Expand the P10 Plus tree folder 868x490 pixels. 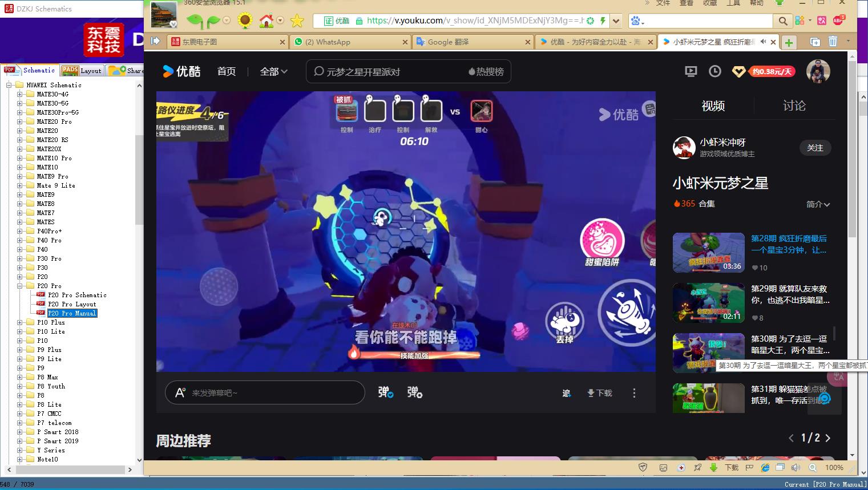point(20,322)
